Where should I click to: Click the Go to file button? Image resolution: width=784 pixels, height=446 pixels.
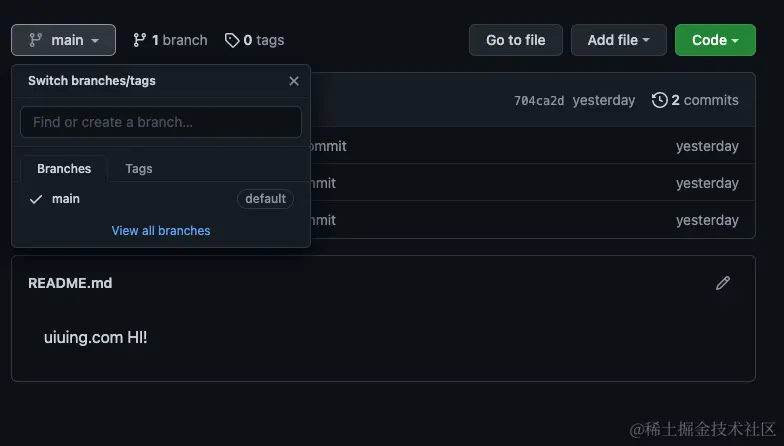point(516,40)
